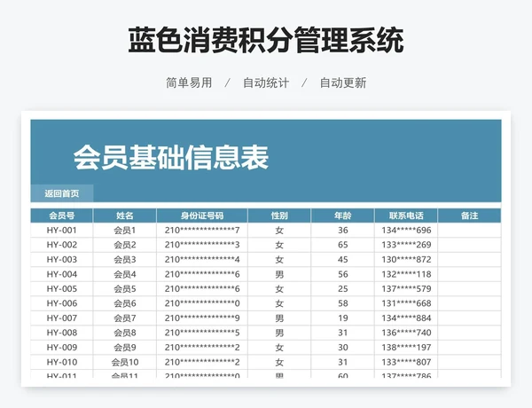Select the 联系电话 column header
Viewport: 532px width, 408px height.
[x=406, y=216]
